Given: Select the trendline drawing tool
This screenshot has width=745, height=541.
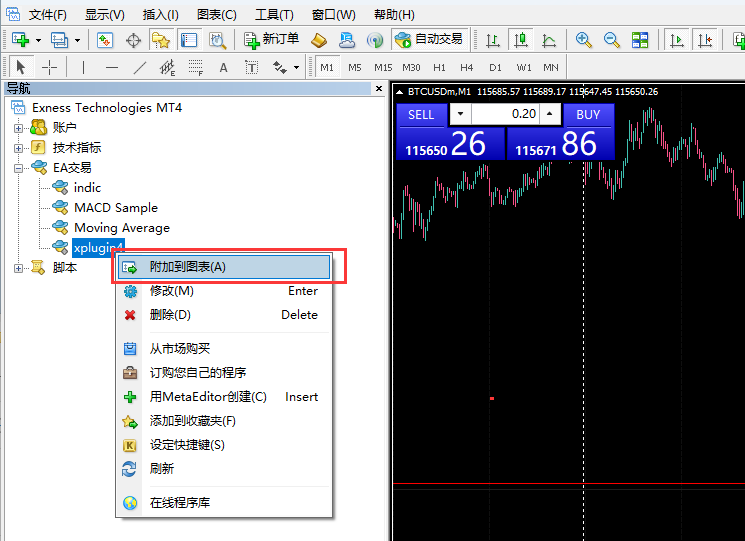Looking at the screenshot, I should [x=140, y=67].
